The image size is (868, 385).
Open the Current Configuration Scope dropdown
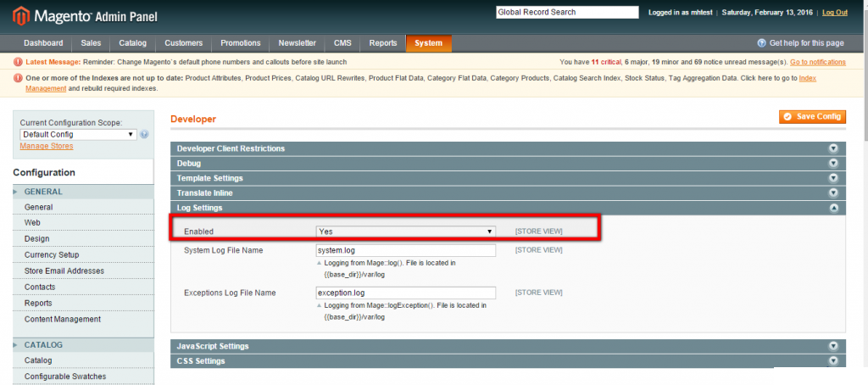[x=78, y=135]
